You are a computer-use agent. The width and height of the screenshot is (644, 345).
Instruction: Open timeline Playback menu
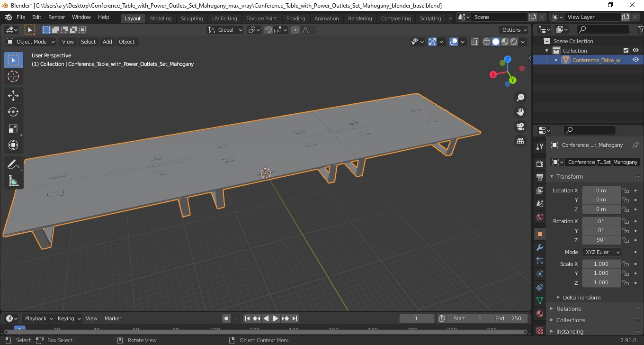[x=38, y=318]
